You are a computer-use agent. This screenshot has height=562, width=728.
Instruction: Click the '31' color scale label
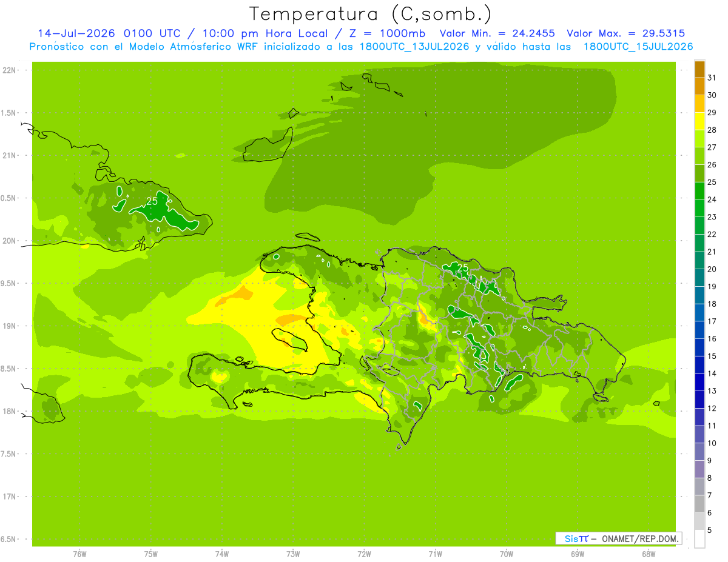(x=712, y=78)
